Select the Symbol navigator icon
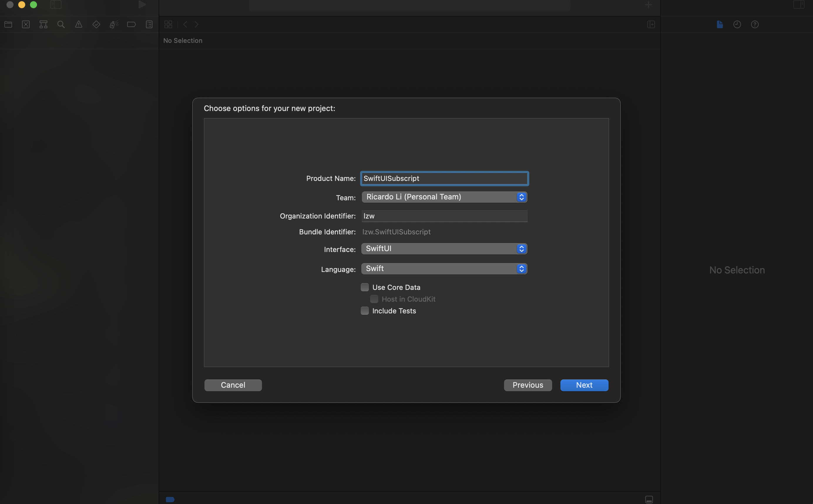Image resolution: width=813 pixels, height=504 pixels. (x=43, y=24)
